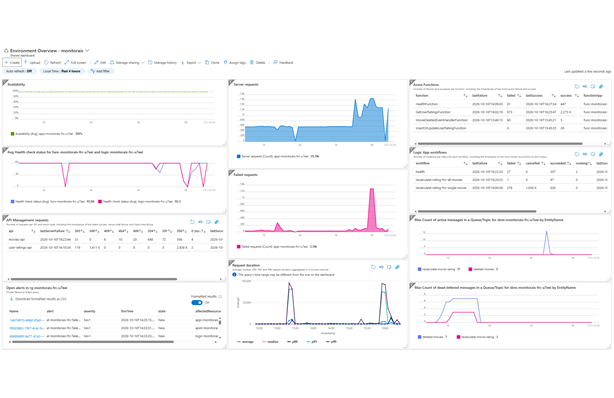
Task: Open the first alert link in Open alerts
Action: 26,320
